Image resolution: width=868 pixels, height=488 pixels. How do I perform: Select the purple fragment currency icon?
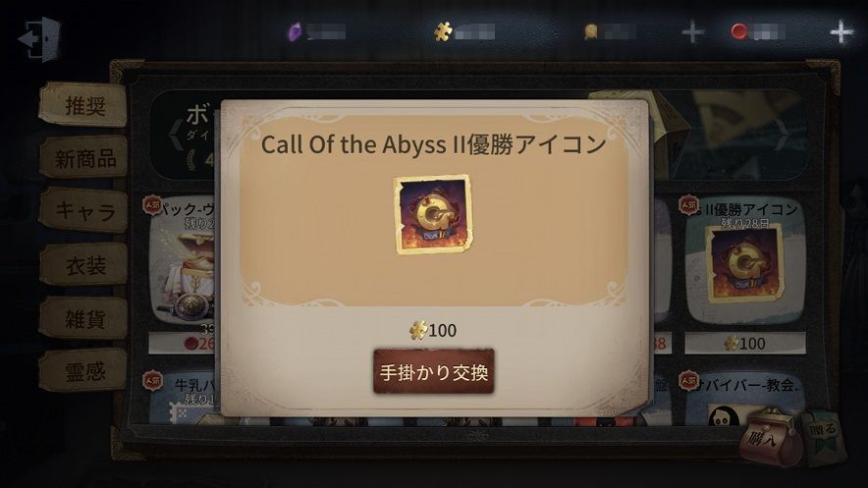click(x=295, y=31)
